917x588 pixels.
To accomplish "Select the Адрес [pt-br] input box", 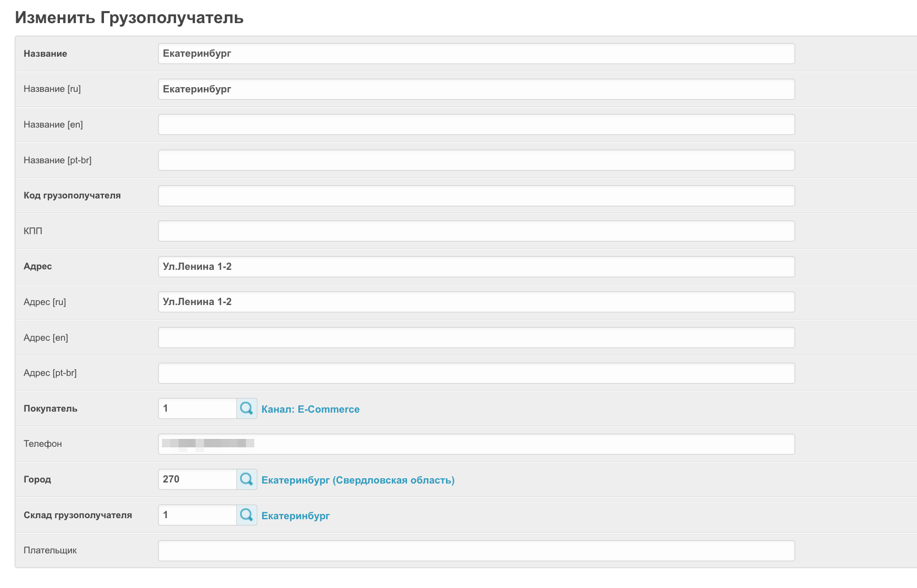I will (476, 373).
